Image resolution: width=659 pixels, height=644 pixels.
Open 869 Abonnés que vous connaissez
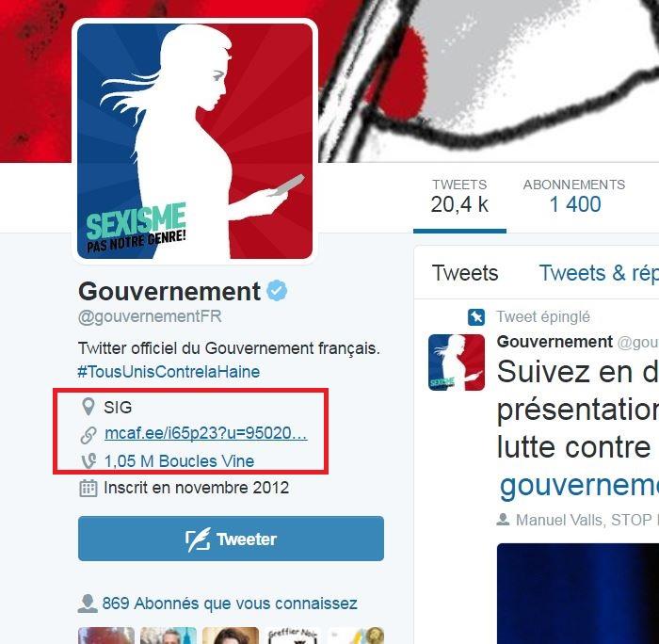click(230, 604)
